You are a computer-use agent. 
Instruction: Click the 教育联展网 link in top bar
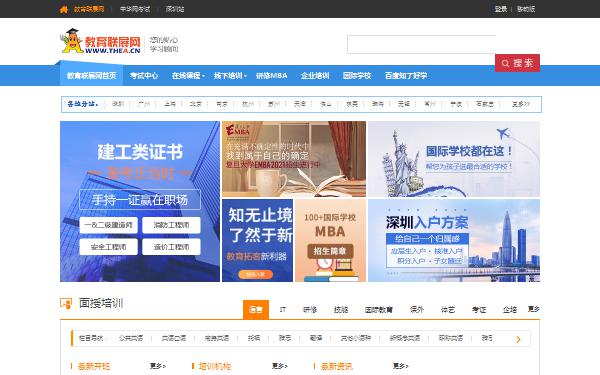pyautogui.click(x=89, y=9)
